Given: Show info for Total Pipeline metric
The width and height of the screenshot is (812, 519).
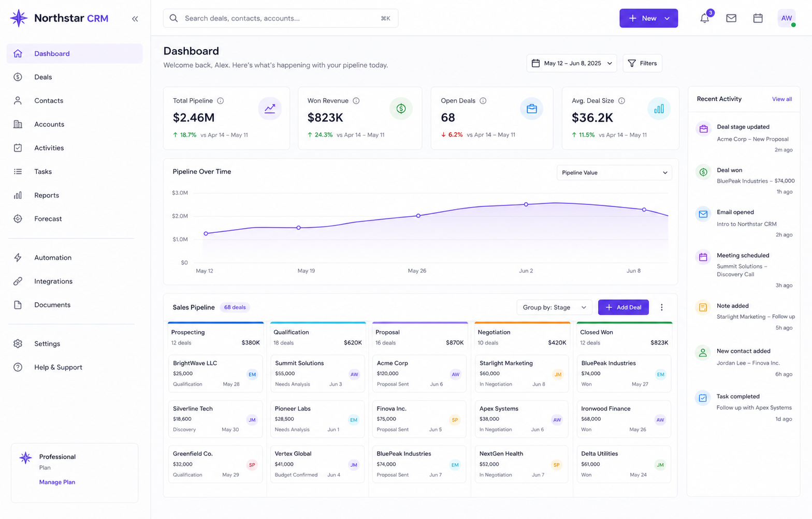Looking at the screenshot, I should [220, 101].
